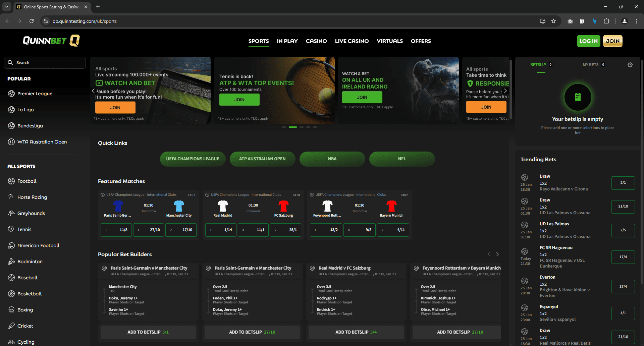Go to previous promo banner

(x=93, y=91)
